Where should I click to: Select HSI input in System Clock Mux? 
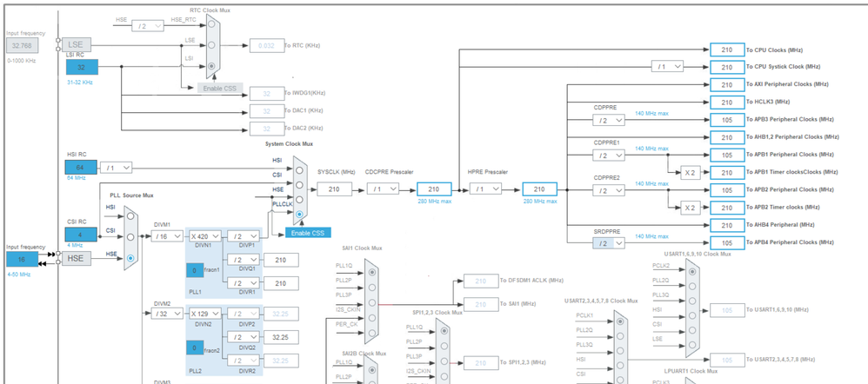click(x=299, y=170)
